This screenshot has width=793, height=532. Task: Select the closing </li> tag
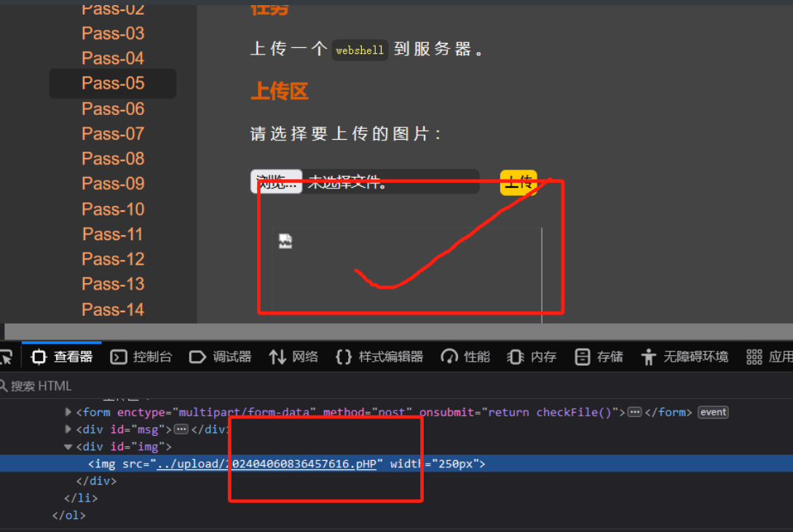pyautogui.click(x=81, y=498)
